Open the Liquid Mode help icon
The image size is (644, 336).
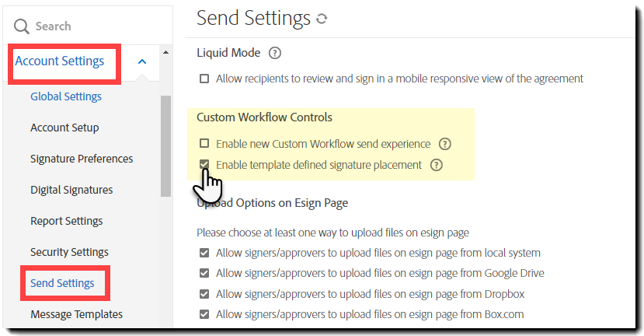click(x=274, y=54)
